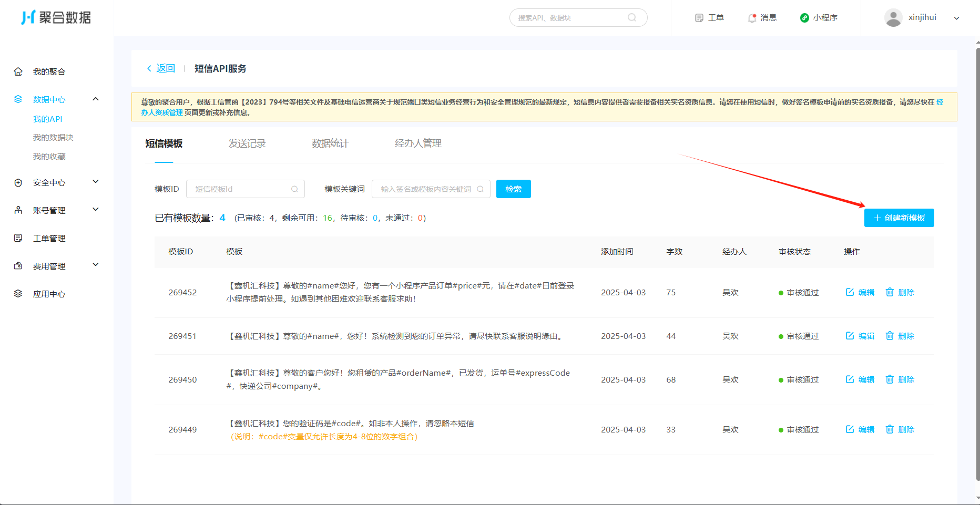Image resolution: width=980 pixels, height=505 pixels.
Task: Click the 审核通过 status of template 269452
Action: (799, 292)
